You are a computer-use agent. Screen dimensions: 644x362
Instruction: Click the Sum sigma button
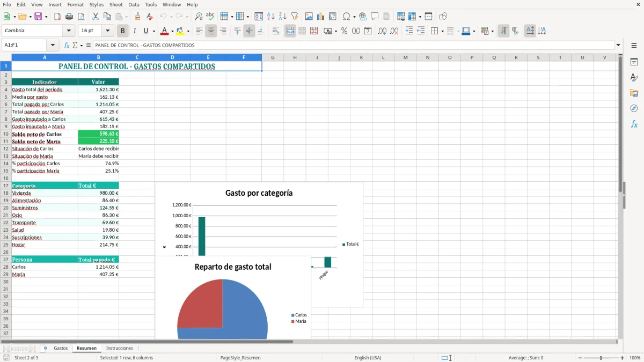pos(75,46)
